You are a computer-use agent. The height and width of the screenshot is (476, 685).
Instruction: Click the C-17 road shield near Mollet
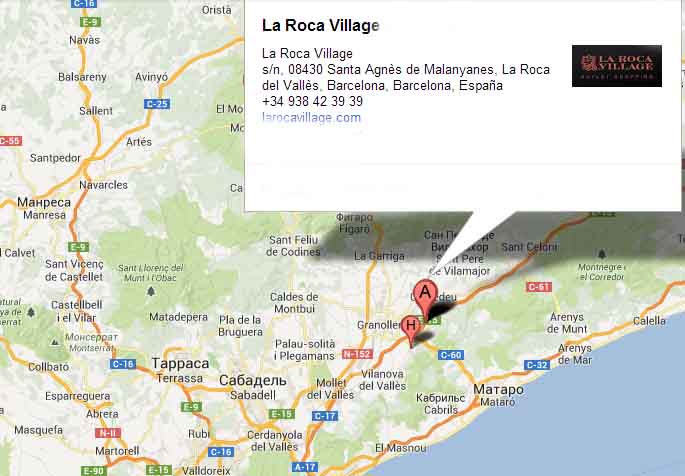pos(325,416)
